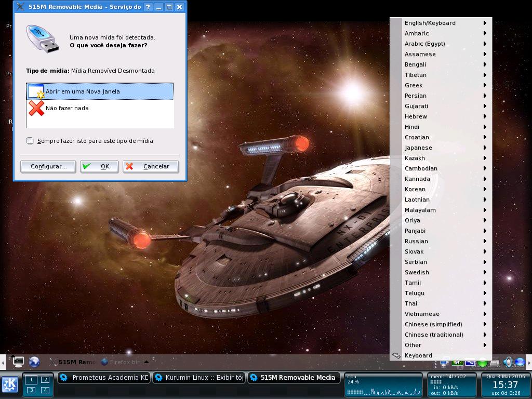Click the 15:37 clock applet
This screenshot has height=399, width=532.
point(505,385)
